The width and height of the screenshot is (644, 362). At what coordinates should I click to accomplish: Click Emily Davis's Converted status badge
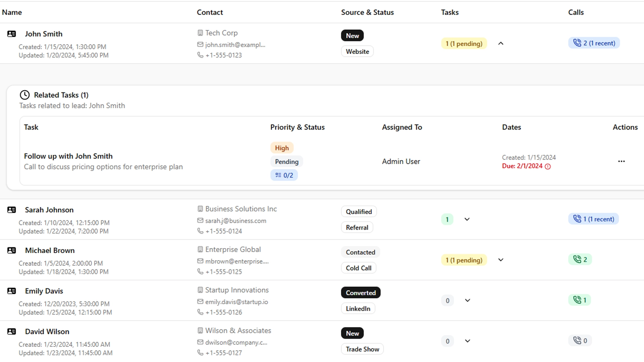(x=361, y=293)
